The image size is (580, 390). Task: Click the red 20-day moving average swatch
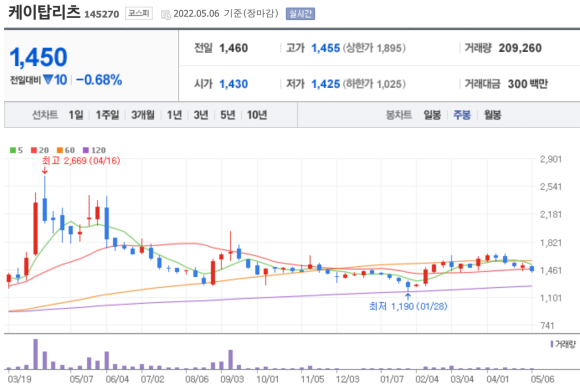point(34,150)
